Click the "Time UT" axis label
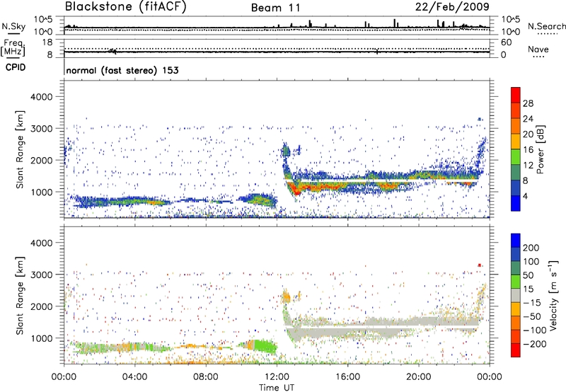 click(277, 388)
